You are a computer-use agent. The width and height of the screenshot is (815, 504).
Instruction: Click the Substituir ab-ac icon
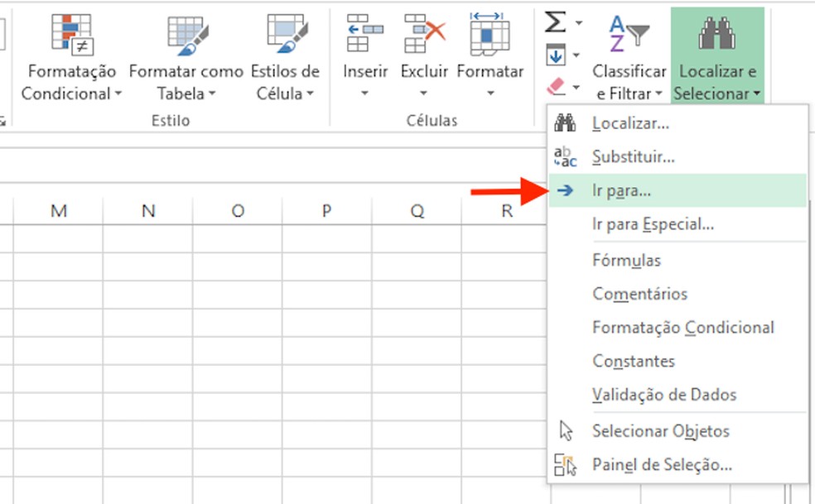(x=564, y=156)
